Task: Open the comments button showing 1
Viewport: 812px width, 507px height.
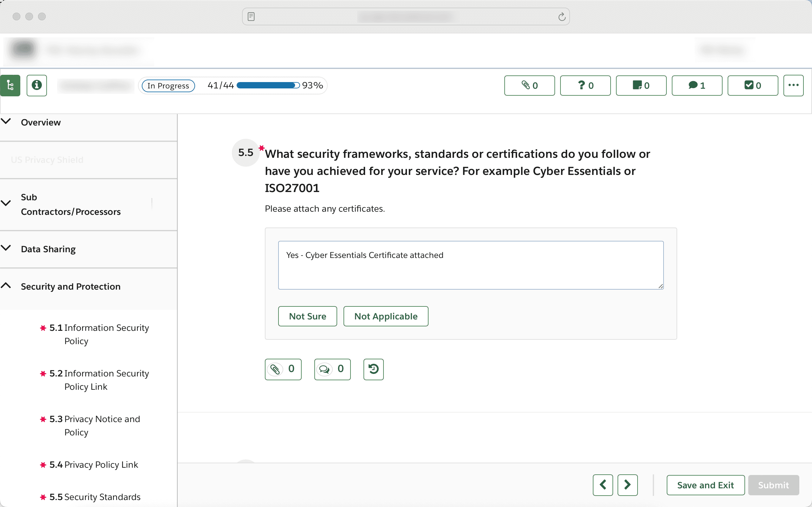Action: coord(697,86)
